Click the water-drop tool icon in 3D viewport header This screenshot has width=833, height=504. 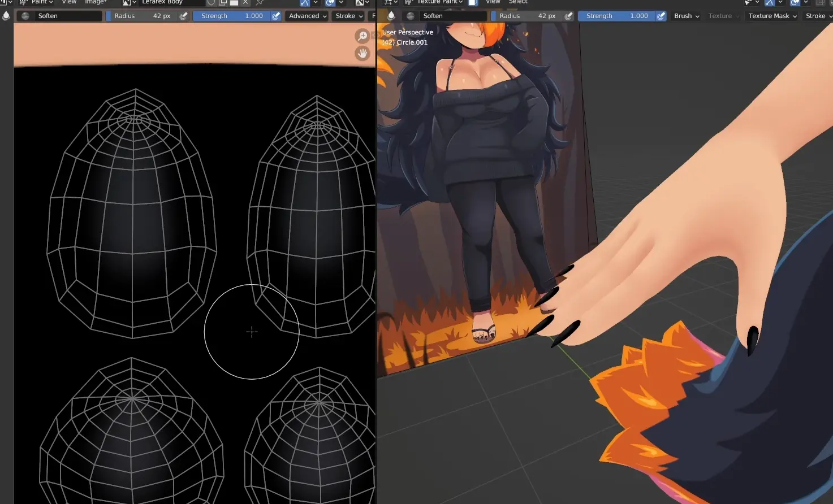(x=391, y=16)
